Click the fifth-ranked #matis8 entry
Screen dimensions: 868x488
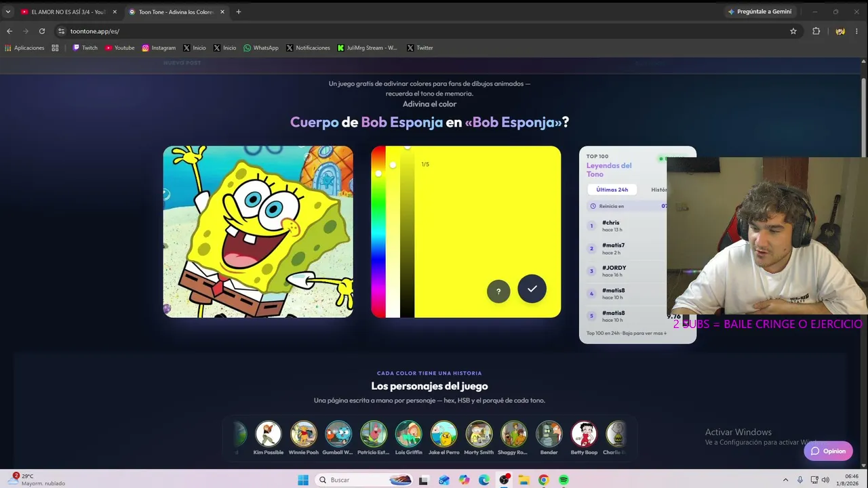point(627,317)
